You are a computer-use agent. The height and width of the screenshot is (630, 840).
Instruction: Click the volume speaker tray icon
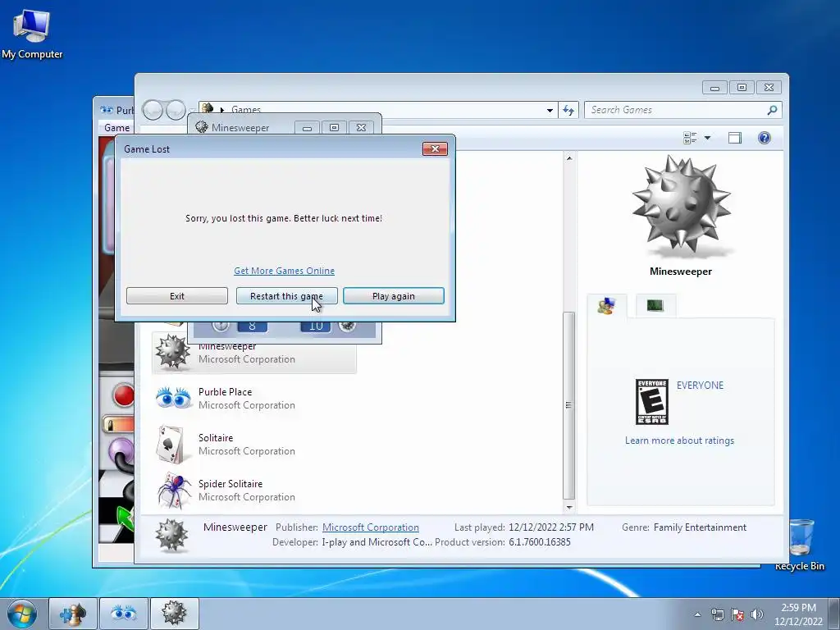(757, 614)
